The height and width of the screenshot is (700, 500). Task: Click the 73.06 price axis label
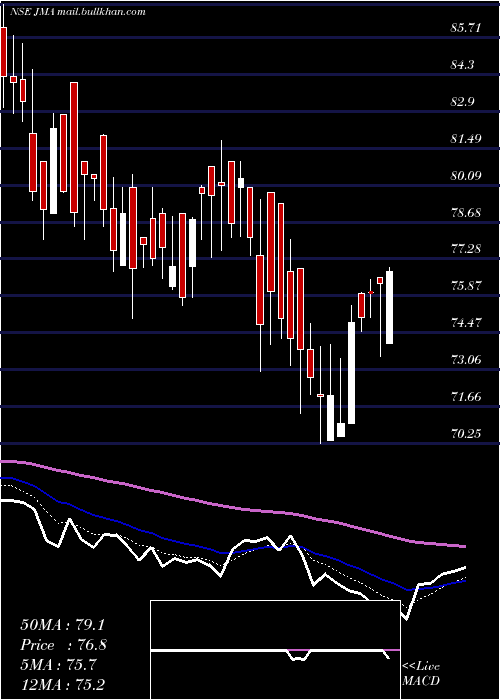[x=466, y=360]
